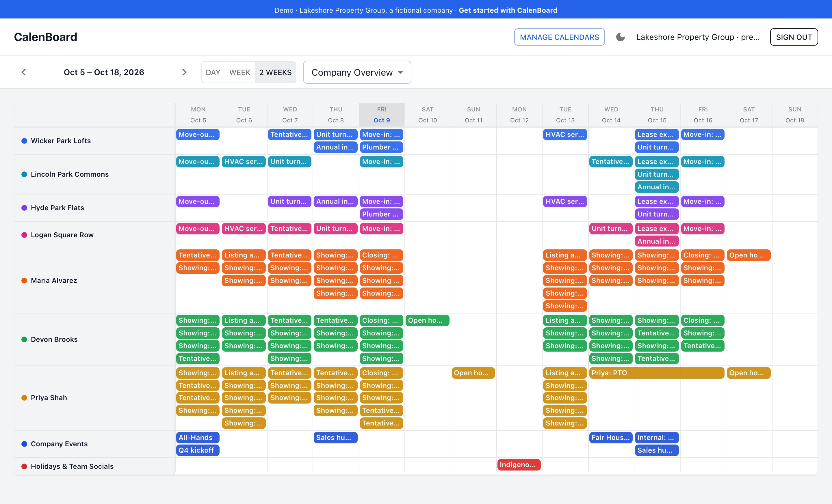Select Holidays & Team Socials row label
This screenshot has height=504, width=832.
pyautogui.click(x=72, y=466)
